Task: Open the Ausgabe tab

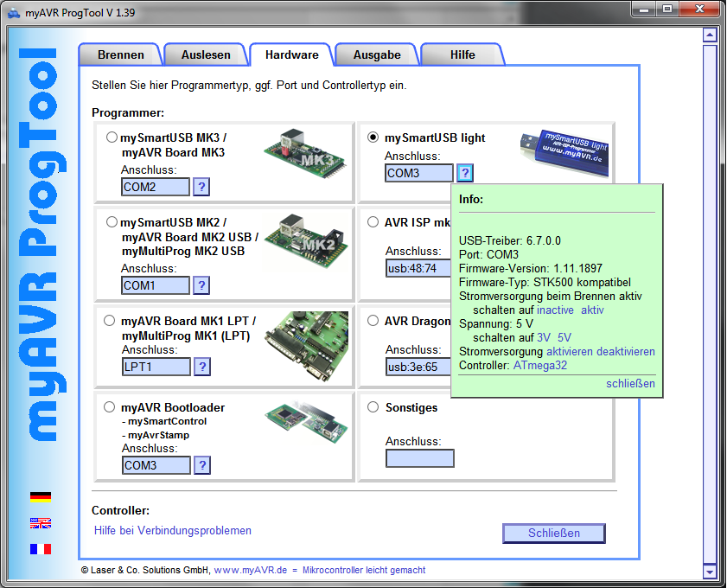Action: [377, 54]
